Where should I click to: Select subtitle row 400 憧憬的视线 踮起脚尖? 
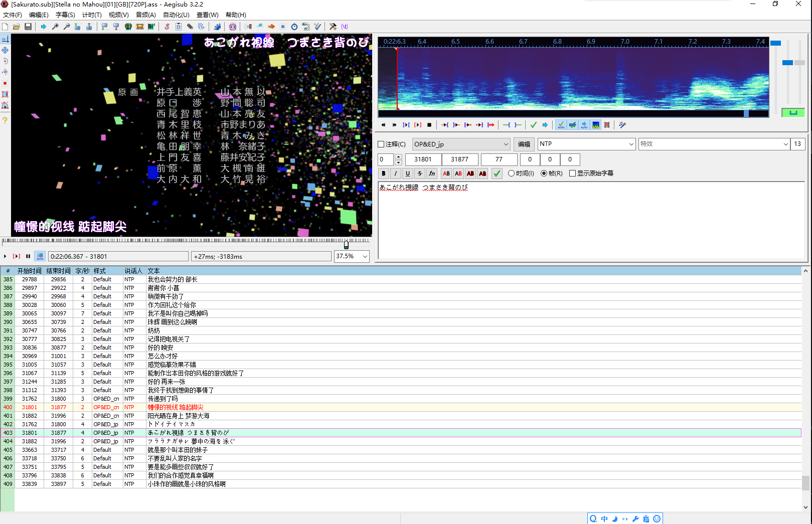pyautogui.click(x=400, y=407)
